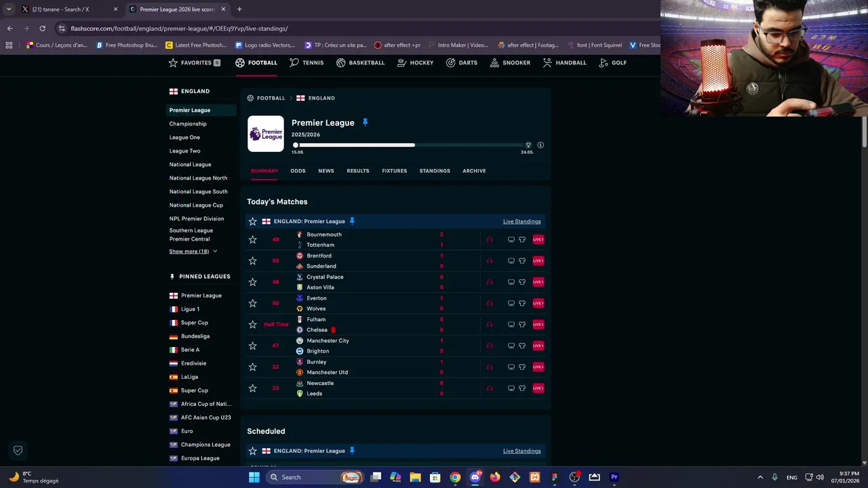Open File Explorer from taskbar
Screen dimensions: 868x488
click(416, 477)
